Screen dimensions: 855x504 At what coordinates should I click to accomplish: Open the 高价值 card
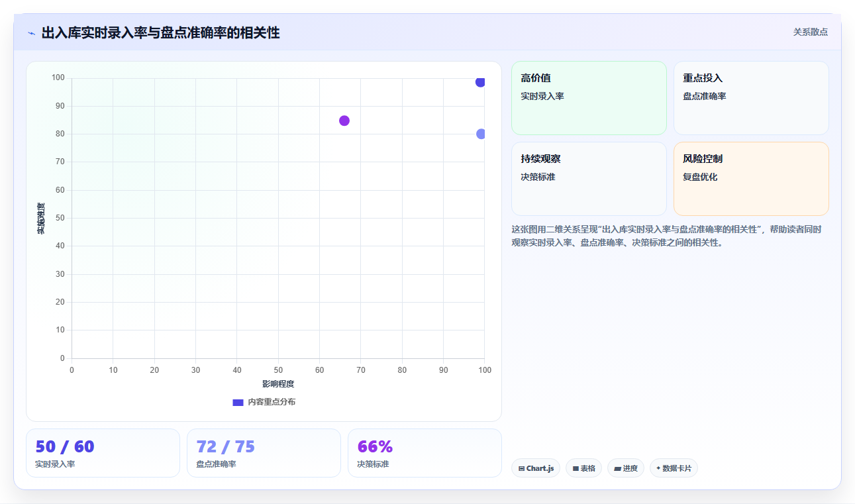(x=589, y=98)
